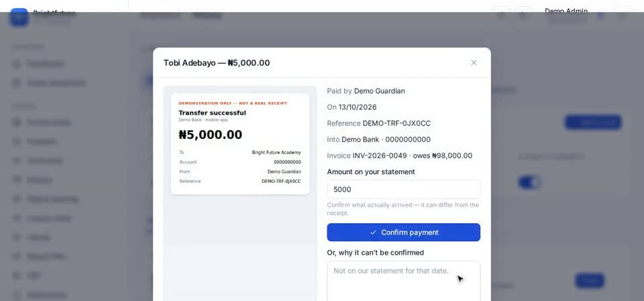Click the ₦5,000.00 amount on the receipt
Screen dimensions: 644x301
click(x=210, y=135)
